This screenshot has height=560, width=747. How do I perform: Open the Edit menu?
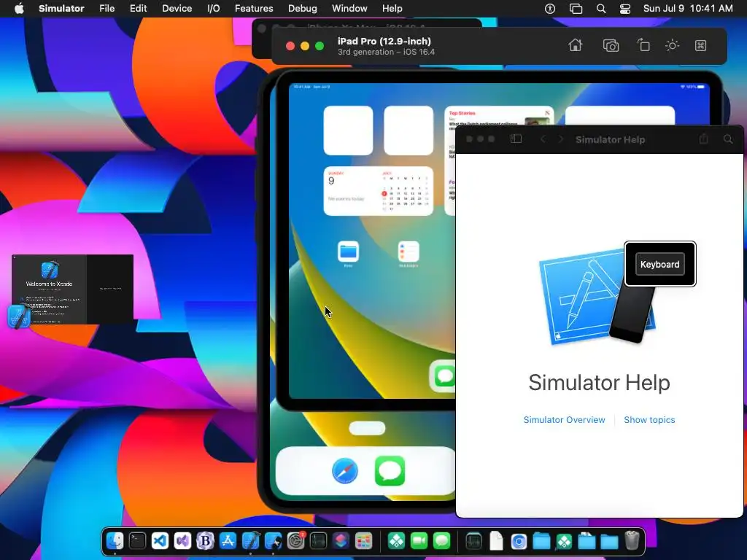(138, 9)
